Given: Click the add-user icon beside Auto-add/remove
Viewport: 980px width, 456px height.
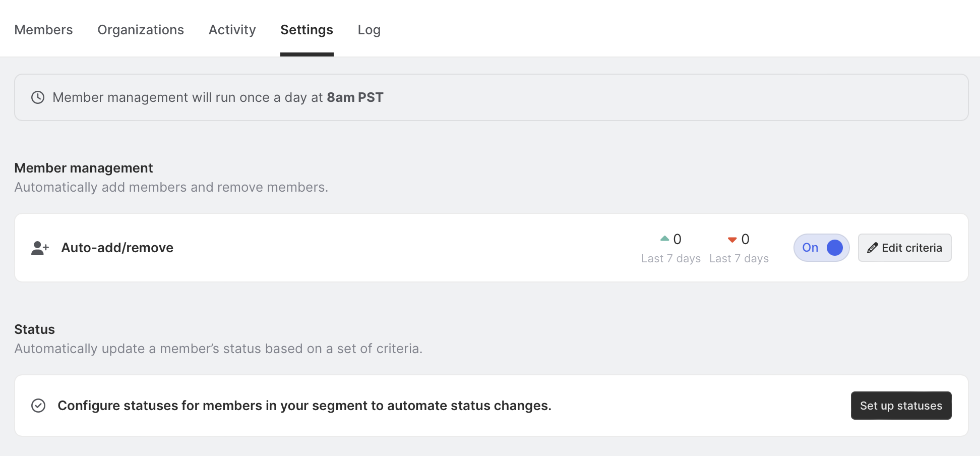Looking at the screenshot, I should (40, 248).
